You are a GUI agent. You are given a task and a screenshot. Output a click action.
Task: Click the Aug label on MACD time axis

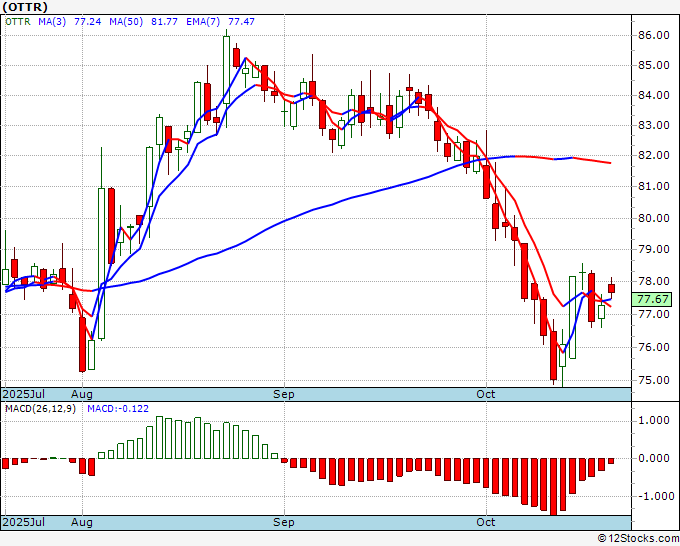(82, 522)
